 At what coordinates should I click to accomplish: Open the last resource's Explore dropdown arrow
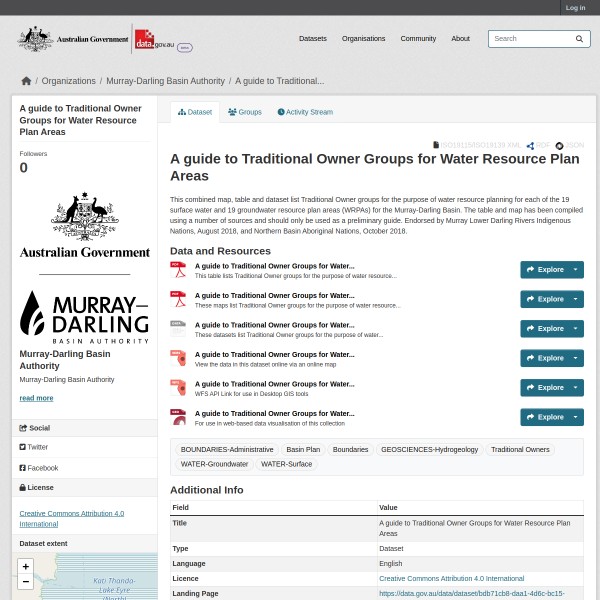point(575,417)
